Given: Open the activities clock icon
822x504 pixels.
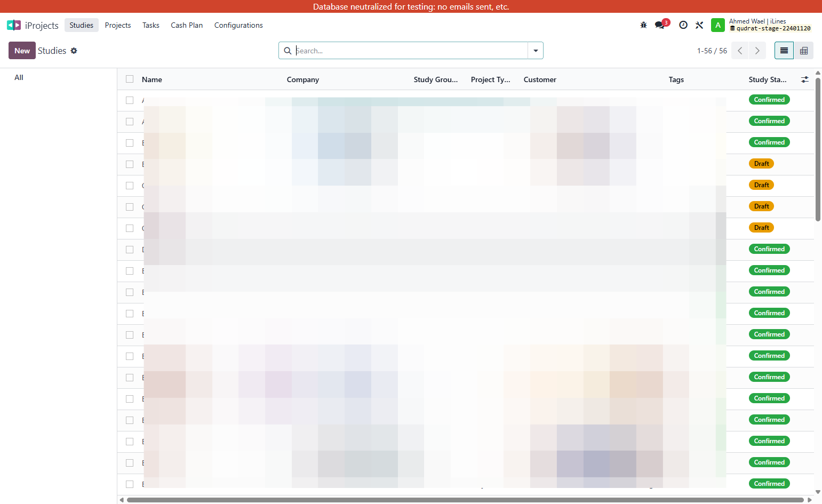Looking at the screenshot, I should pos(683,25).
